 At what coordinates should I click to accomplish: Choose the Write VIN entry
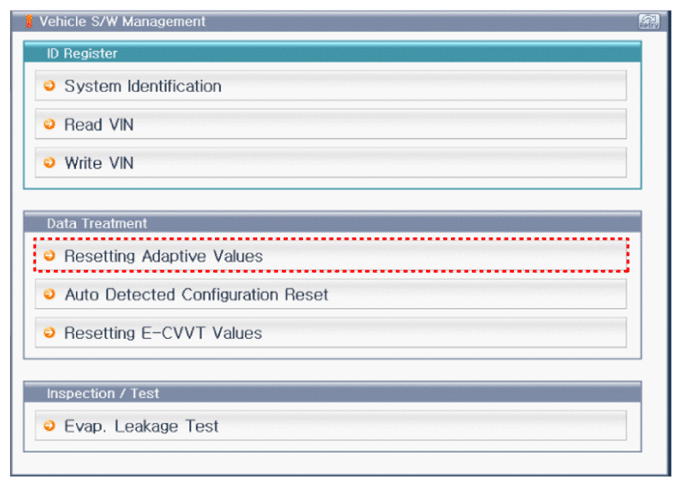coord(99,162)
